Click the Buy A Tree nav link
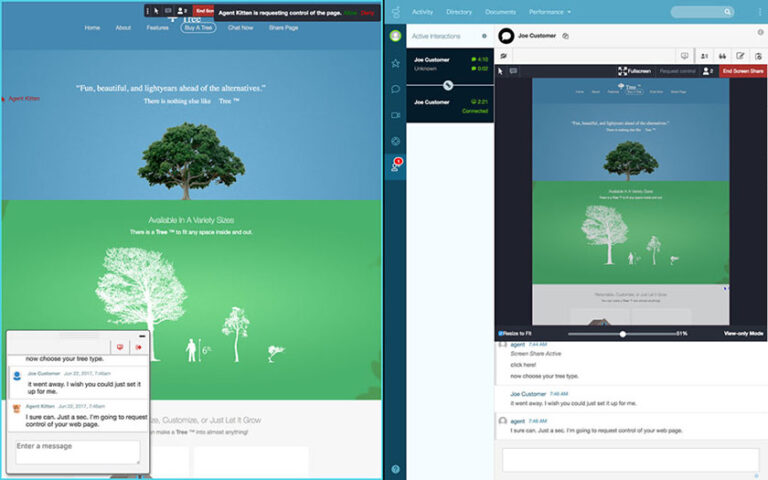Image resolution: width=768 pixels, height=480 pixels. pos(198,28)
